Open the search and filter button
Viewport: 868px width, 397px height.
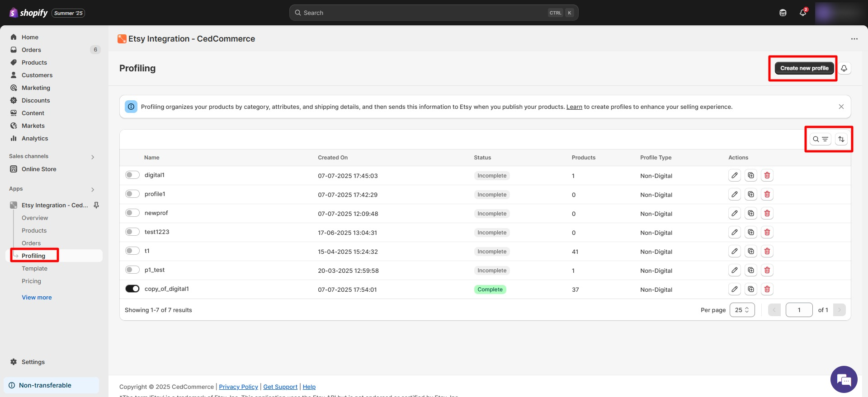(820, 139)
